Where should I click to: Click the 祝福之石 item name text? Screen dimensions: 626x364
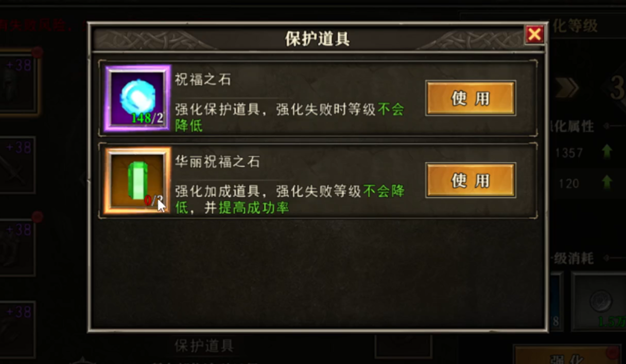[203, 80]
